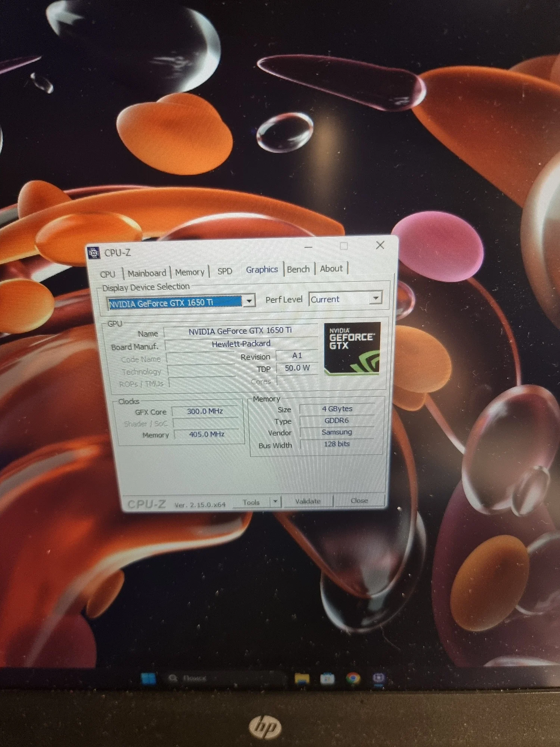This screenshot has width=560, height=747.
Task: Click the Clocks Memory value '405.0 MHz'
Action: pyautogui.click(x=206, y=434)
